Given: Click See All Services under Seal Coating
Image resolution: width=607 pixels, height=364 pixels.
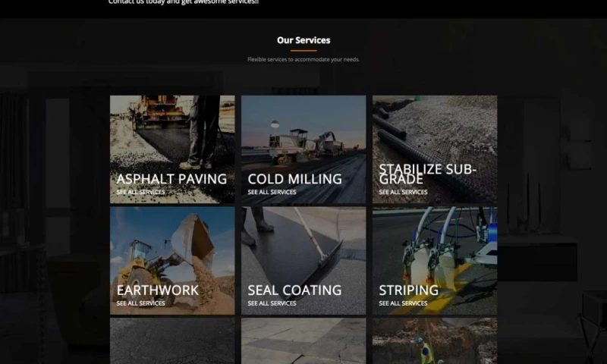Looking at the screenshot, I should 272,303.
